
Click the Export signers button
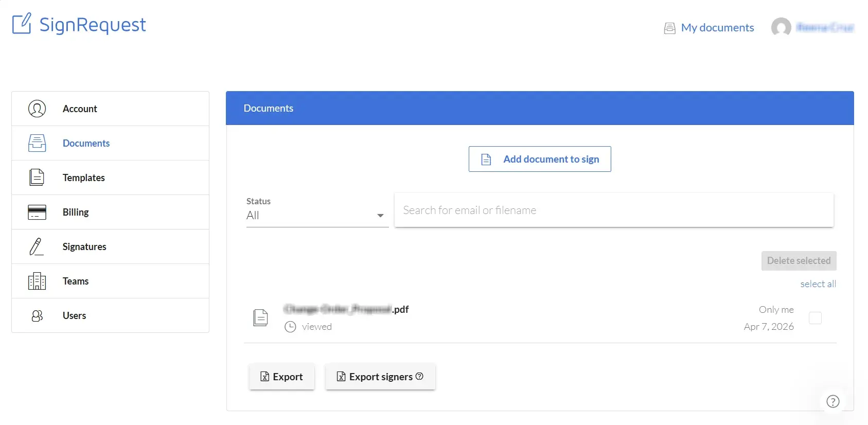click(x=380, y=377)
